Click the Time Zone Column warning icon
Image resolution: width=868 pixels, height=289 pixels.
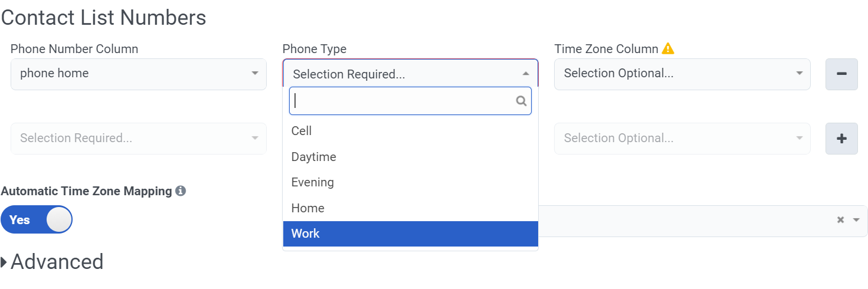click(667, 49)
